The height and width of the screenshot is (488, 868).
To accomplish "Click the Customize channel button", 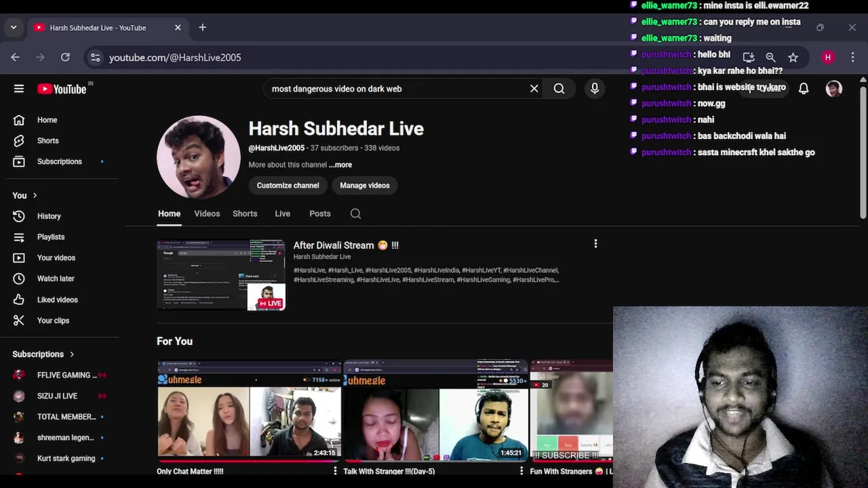I will coord(288,185).
